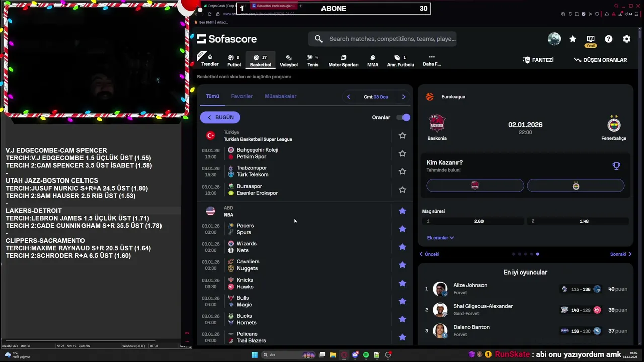Unstar the Bulls vs Magic match
Image resolution: width=644 pixels, height=362 pixels.
click(403, 302)
